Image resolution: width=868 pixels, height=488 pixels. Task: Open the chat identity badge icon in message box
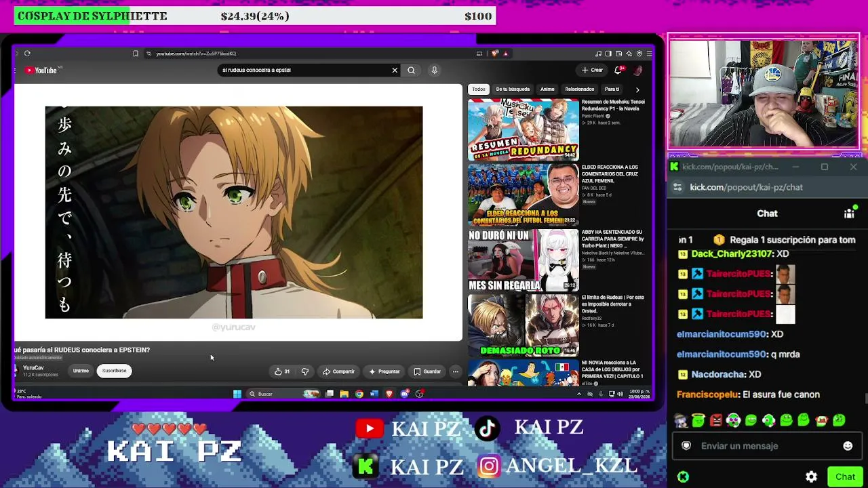(686, 446)
